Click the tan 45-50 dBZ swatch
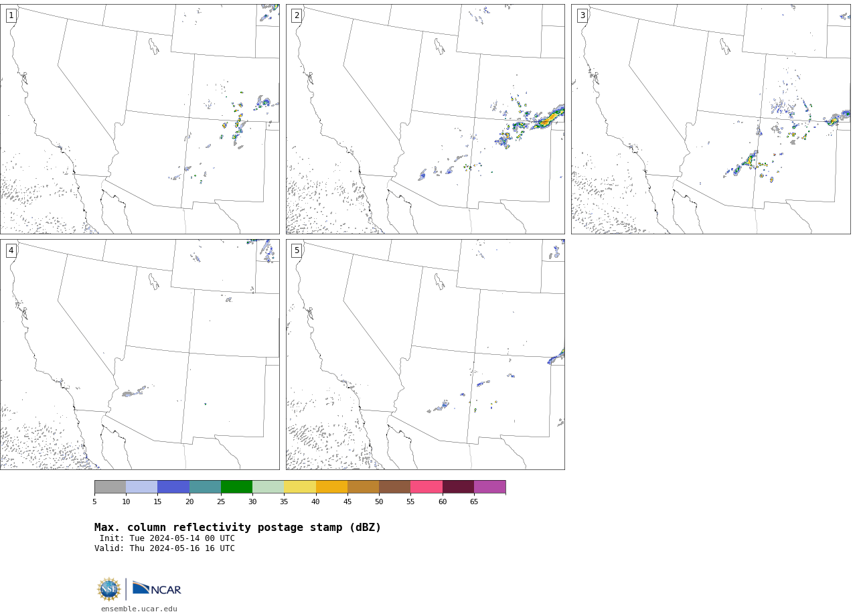Image resolution: width=857 pixels, height=616 pixels. pos(364,487)
